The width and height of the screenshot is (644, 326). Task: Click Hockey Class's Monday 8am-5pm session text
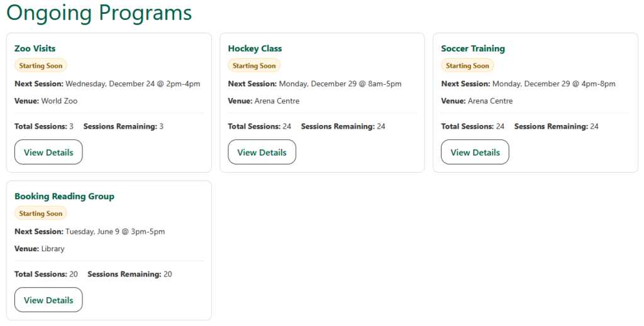340,84
